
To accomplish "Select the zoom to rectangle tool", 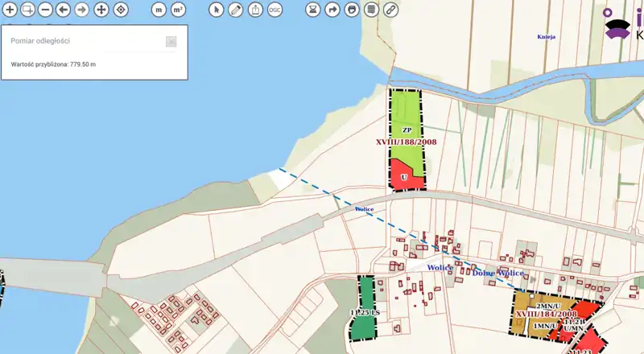I will tap(27, 10).
